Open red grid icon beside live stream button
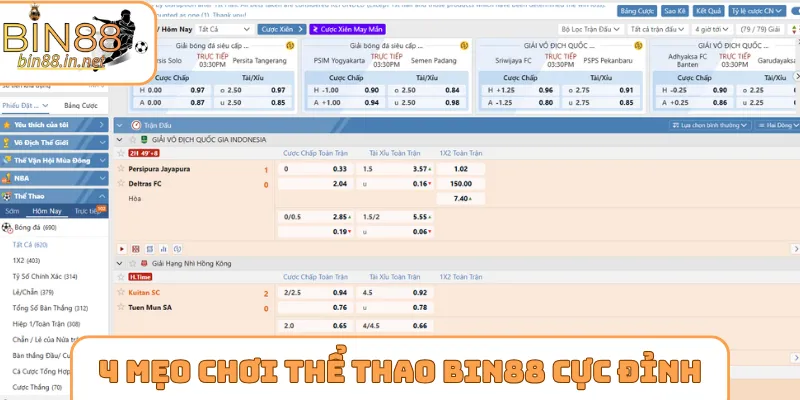 click(136, 249)
